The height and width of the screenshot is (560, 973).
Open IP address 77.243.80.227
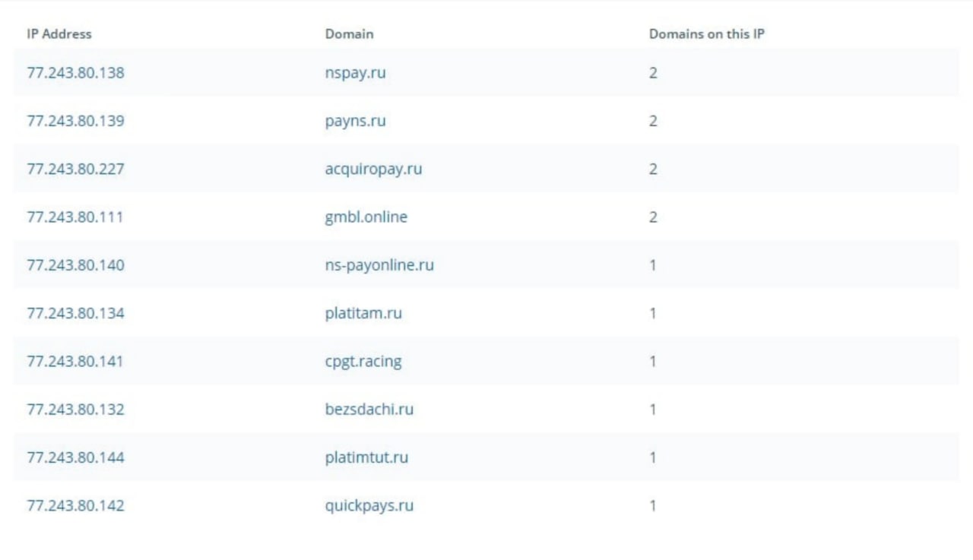75,169
